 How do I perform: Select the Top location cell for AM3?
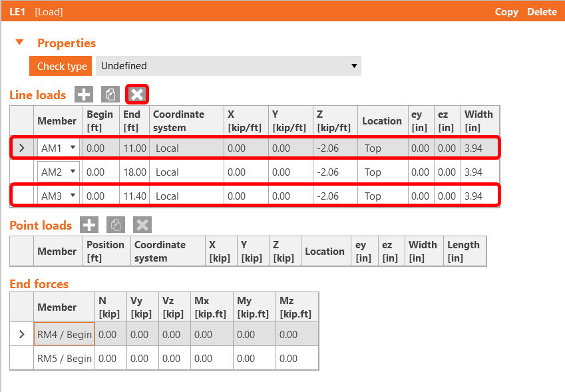click(382, 195)
